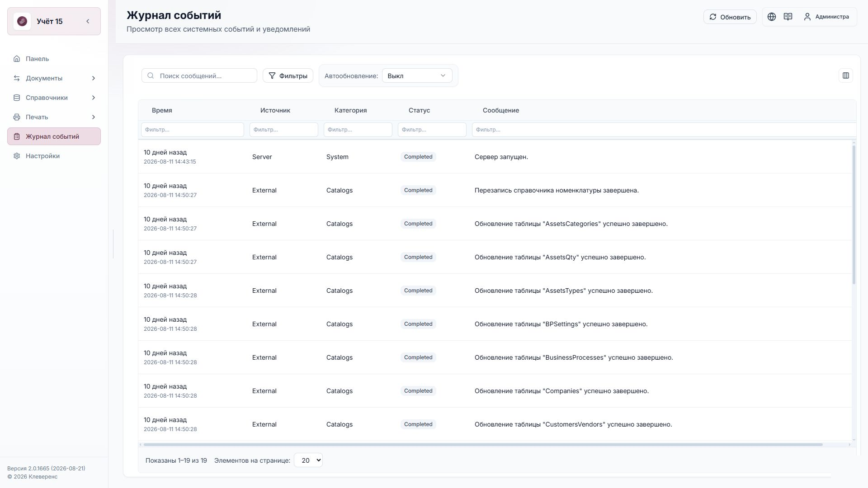This screenshot has height=488, width=868.
Task: Open the column visibility settings icon
Action: 846,75
